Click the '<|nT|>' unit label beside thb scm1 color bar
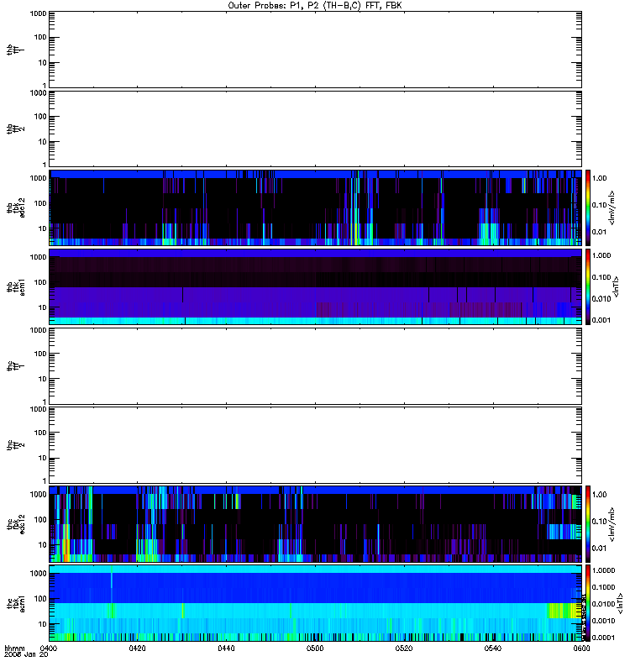Image resolution: width=630 pixels, height=672 pixels. pyautogui.click(x=617, y=286)
